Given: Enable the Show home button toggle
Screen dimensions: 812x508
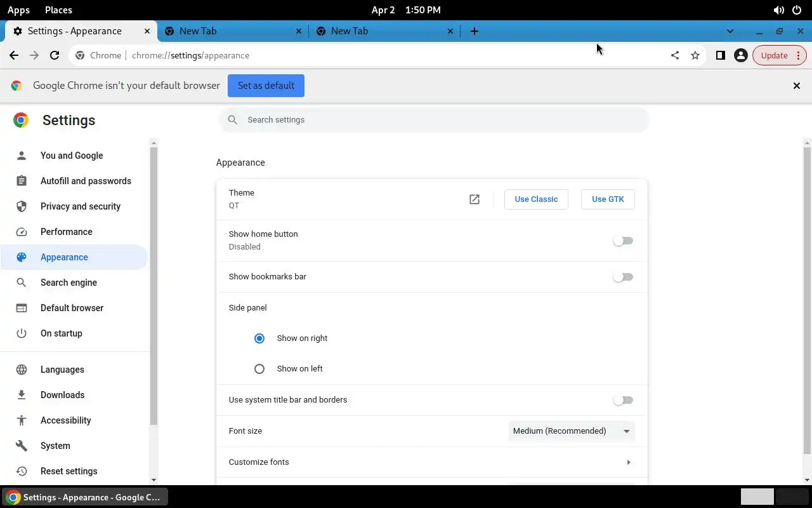Looking at the screenshot, I should 623,241.
